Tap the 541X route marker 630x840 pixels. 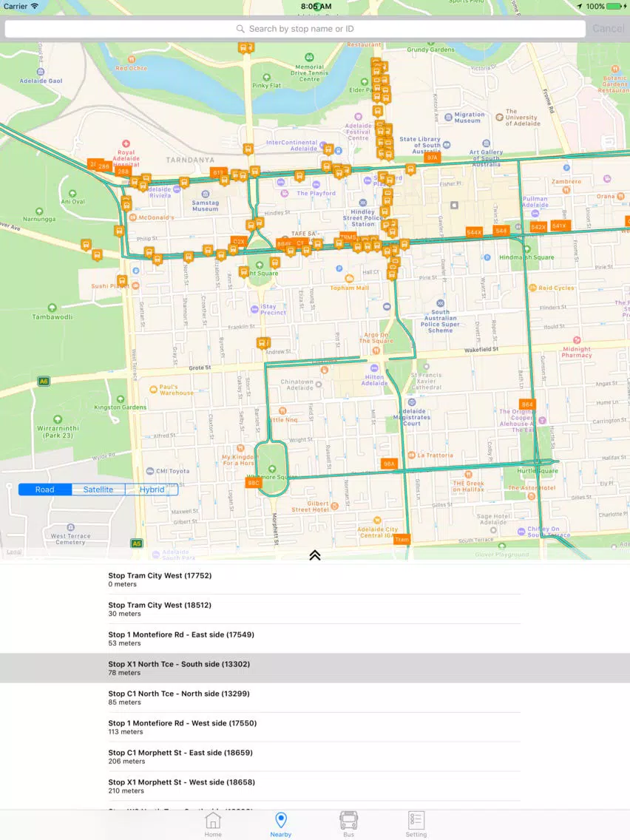coord(559,226)
